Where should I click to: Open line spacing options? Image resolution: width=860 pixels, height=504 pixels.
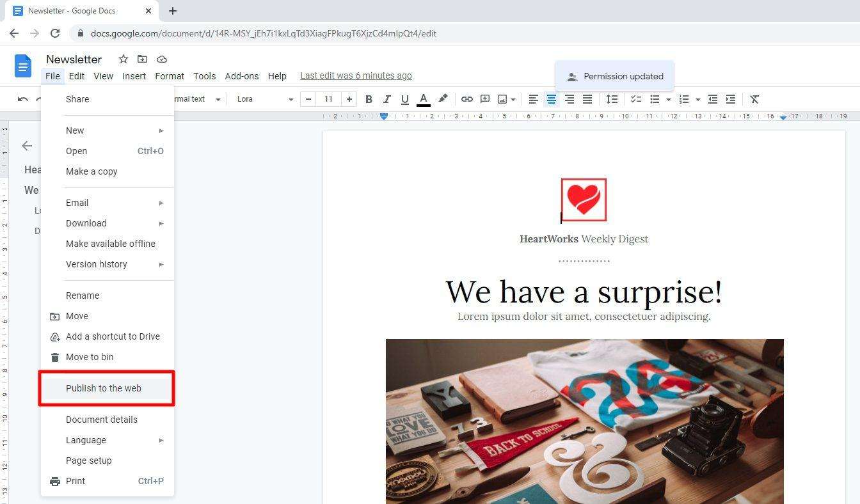pyautogui.click(x=612, y=99)
